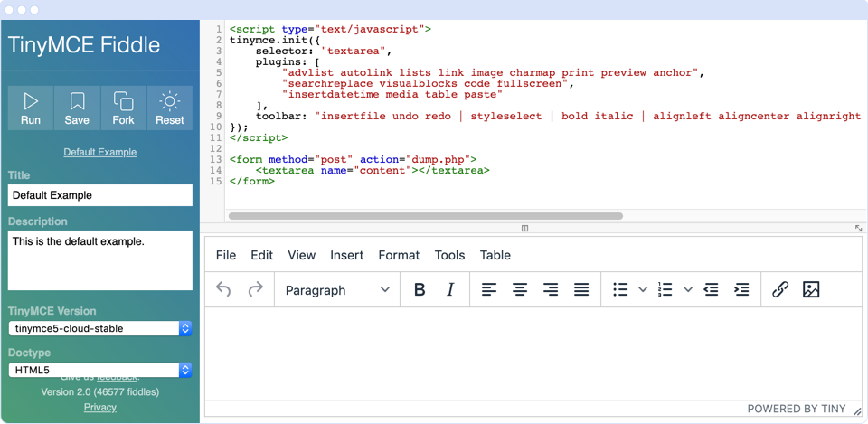868x424 pixels.
Task: Open the Tools menu
Action: coord(449,255)
